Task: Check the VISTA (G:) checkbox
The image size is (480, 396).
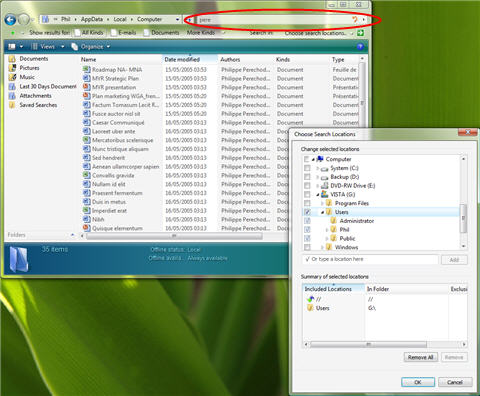Action: [307, 194]
